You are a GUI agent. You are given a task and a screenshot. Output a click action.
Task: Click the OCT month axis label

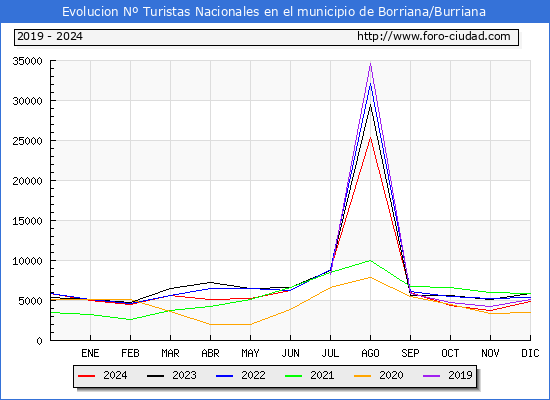point(450,353)
